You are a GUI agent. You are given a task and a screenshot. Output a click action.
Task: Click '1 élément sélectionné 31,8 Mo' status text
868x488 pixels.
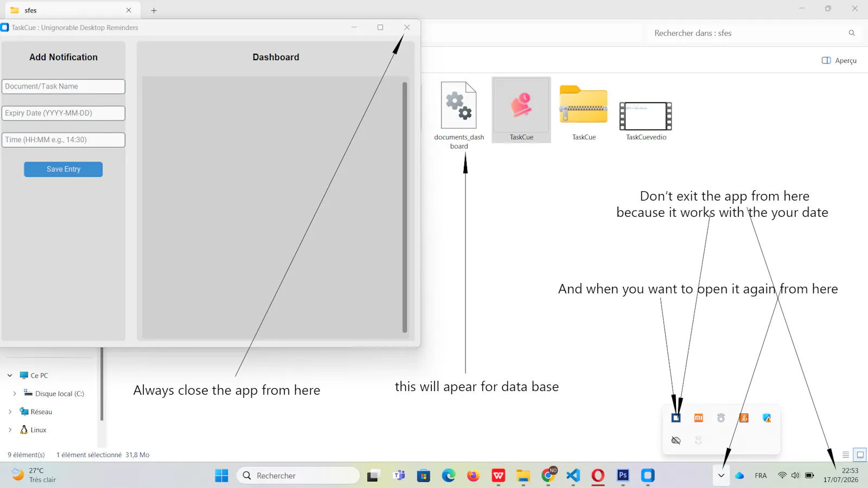(x=103, y=455)
